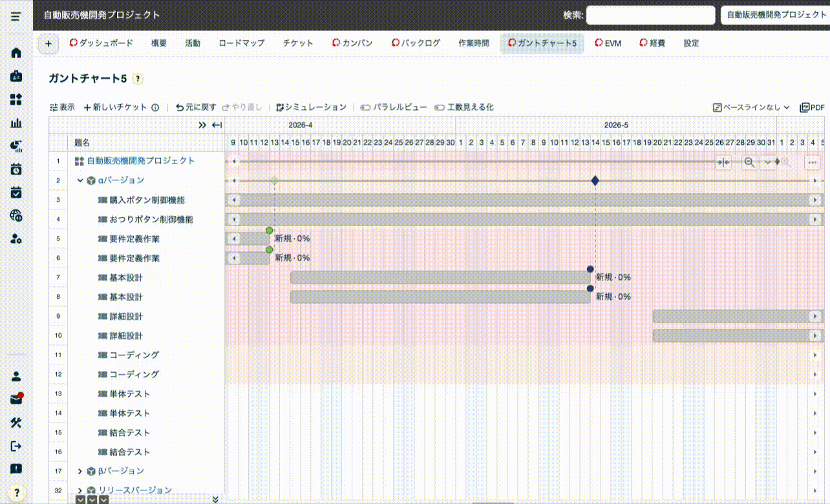Image resolution: width=830 pixels, height=504 pixels.
Task: Switch to the バックログ tab
Action: 416,43
